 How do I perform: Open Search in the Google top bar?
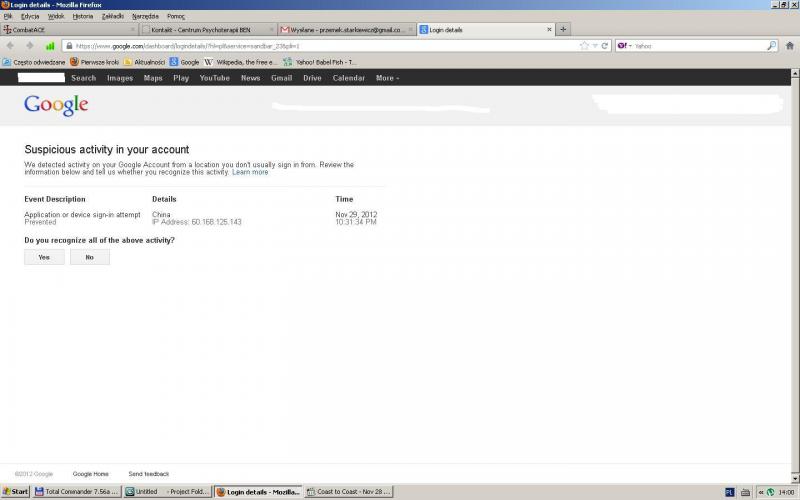pos(84,78)
